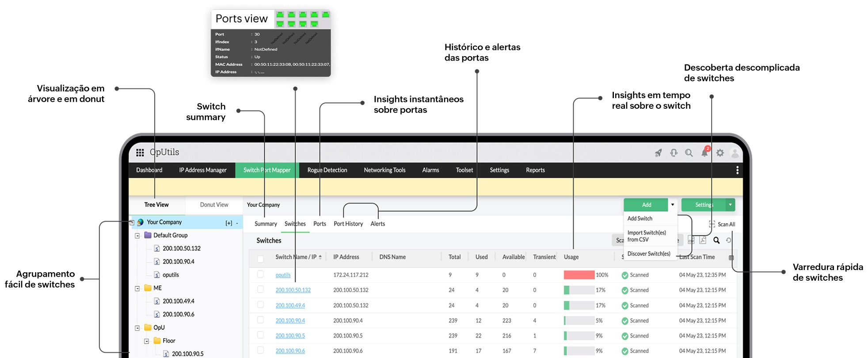Open the apps grid launcher icon

140,152
